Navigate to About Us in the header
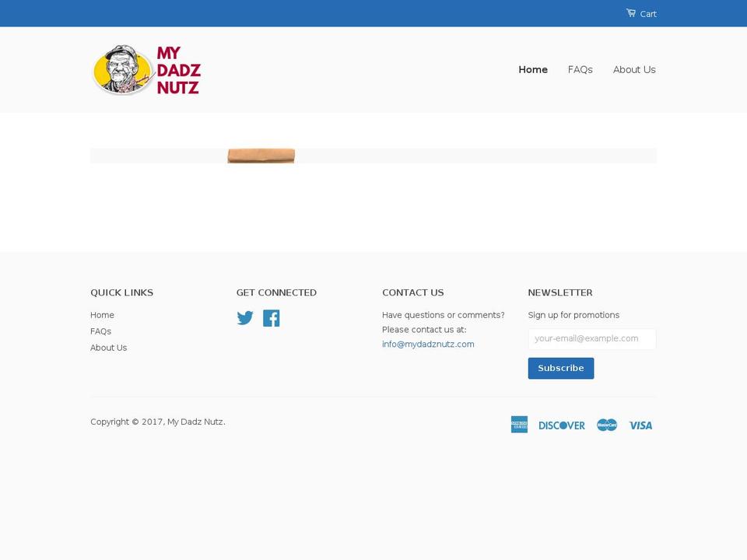The height and width of the screenshot is (560, 747). point(634,69)
